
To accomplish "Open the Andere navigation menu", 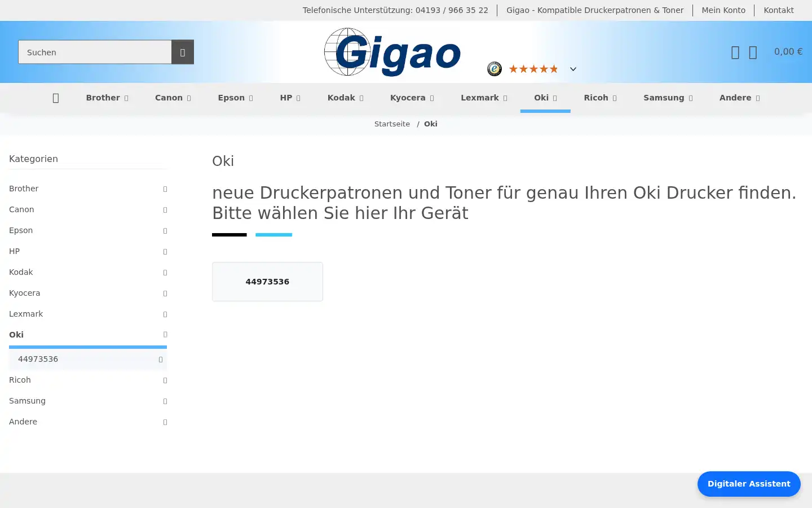I will point(740,98).
